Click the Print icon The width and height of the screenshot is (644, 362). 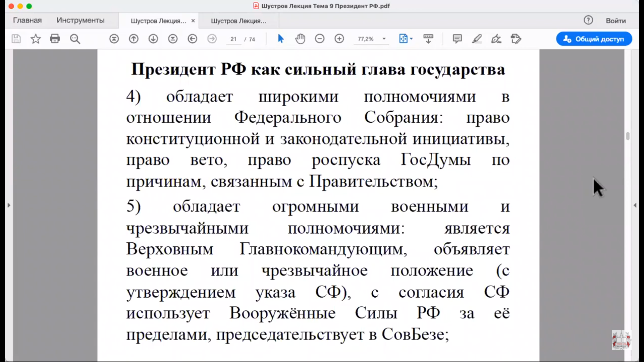pyautogui.click(x=55, y=39)
